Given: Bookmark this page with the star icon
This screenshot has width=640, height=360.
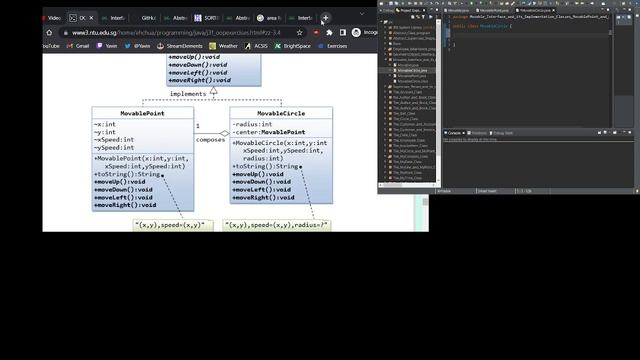Looking at the screenshot, I should tap(299, 33).
